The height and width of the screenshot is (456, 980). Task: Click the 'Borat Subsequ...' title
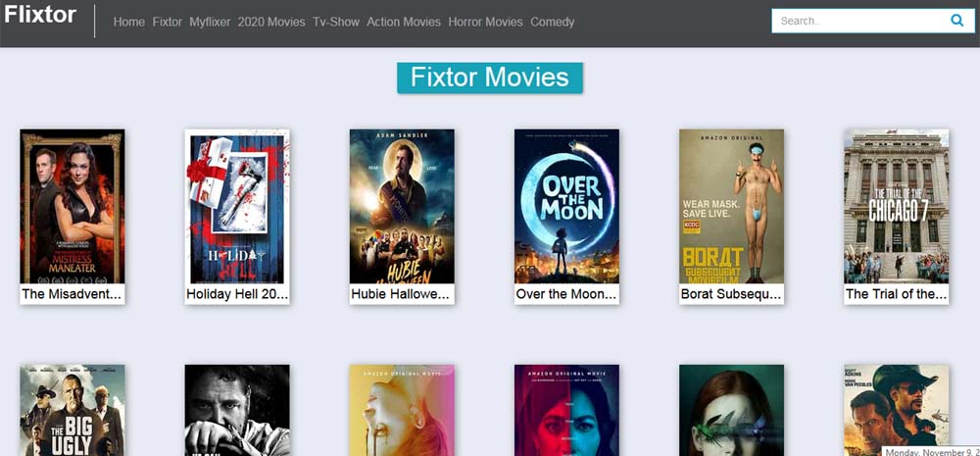click(731, 294)
